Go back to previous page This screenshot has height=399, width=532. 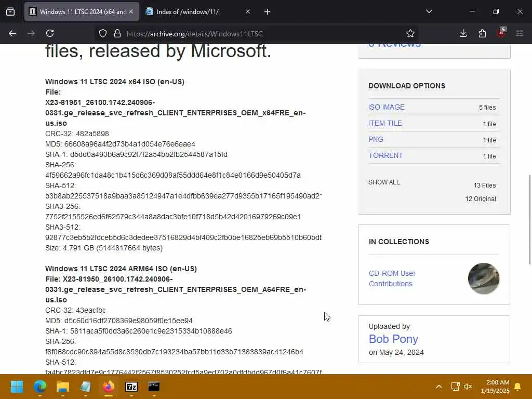(x=12, y=33)
